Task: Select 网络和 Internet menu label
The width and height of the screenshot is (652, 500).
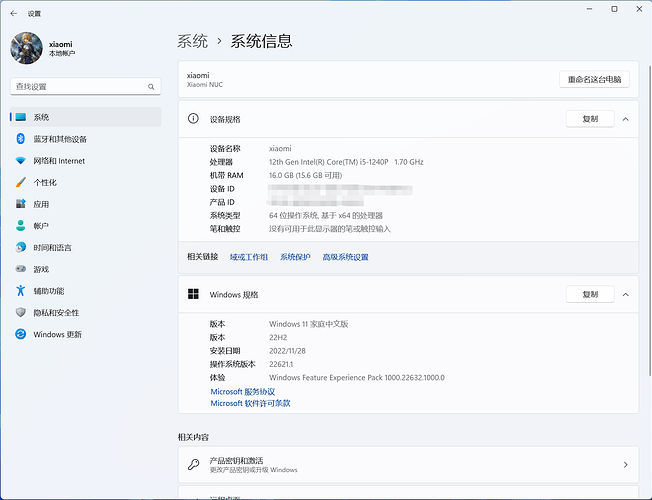Action: (59, 161)
